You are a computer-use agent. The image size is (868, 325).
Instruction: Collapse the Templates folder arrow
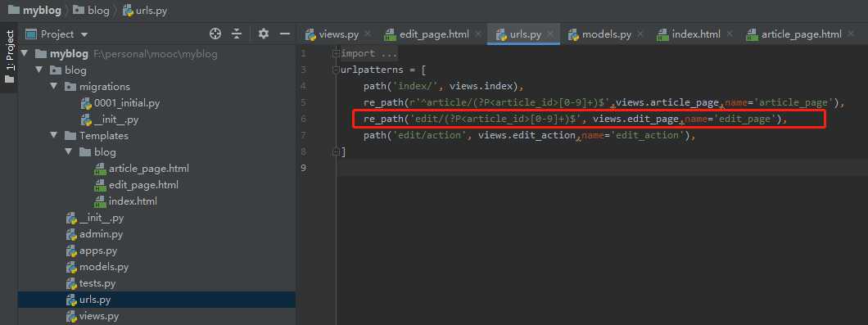(54, 136)
